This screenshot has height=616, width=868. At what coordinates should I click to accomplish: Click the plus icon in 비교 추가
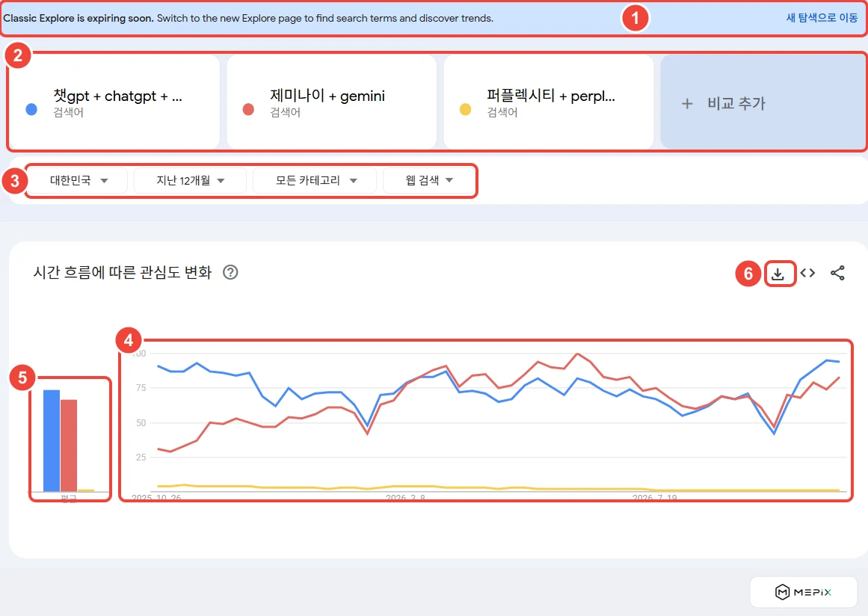coord(687,103)
